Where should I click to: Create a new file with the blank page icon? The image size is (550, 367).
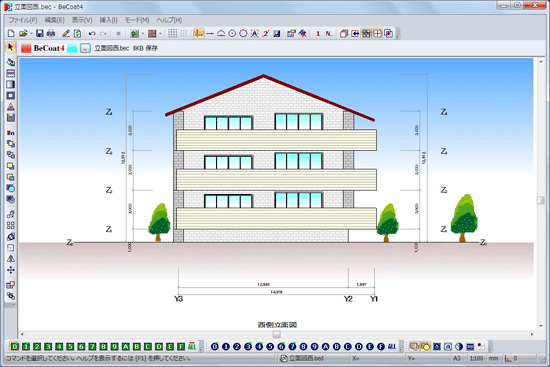11,33
